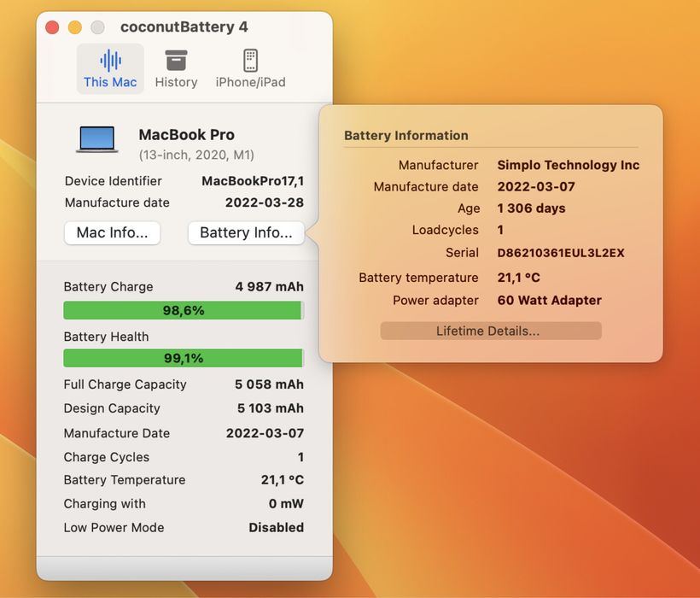This screenshot has width=700, height=598.
Task: Click the Battery Health 99,1% bar
Action: (x=184, y=358)
